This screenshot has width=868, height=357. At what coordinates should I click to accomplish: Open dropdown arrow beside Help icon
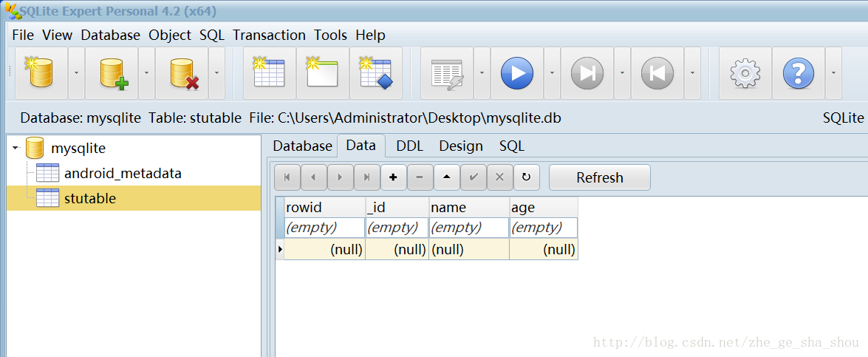pyautogui.click(x=834, y=73)
